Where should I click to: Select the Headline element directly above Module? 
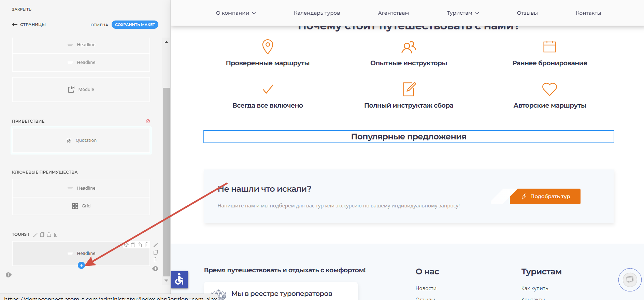tap(81, 63)
